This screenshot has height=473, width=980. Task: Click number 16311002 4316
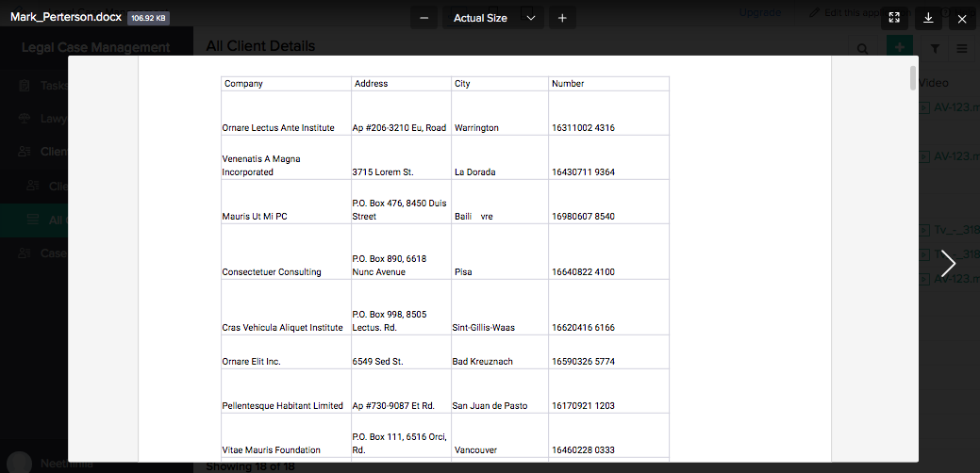pyautogui.click(x=583, y=128)
